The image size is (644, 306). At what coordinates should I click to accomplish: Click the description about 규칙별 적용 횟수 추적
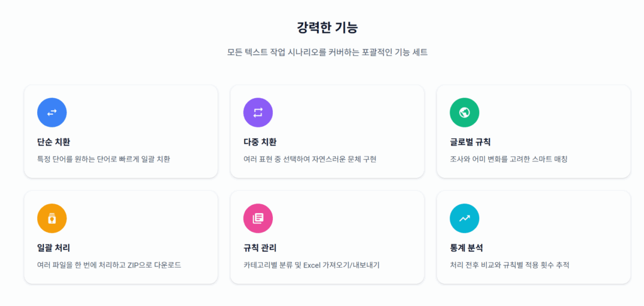coord(509,265)
